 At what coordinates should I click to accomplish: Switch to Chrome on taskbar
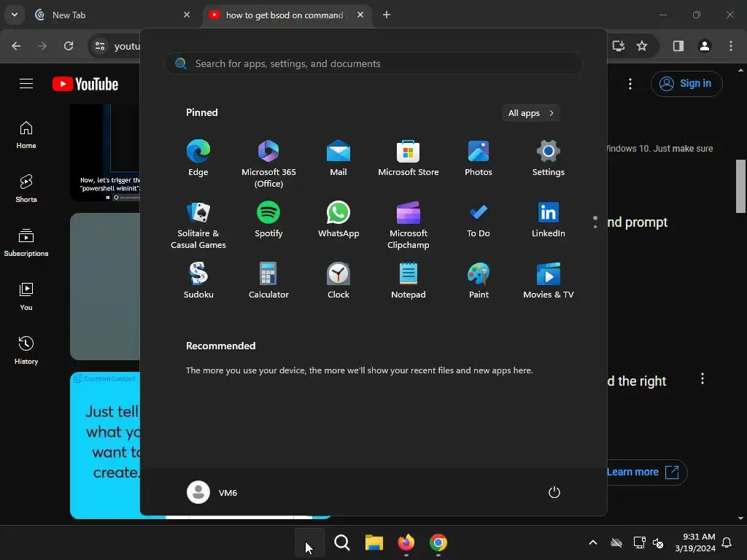(438, 542)
